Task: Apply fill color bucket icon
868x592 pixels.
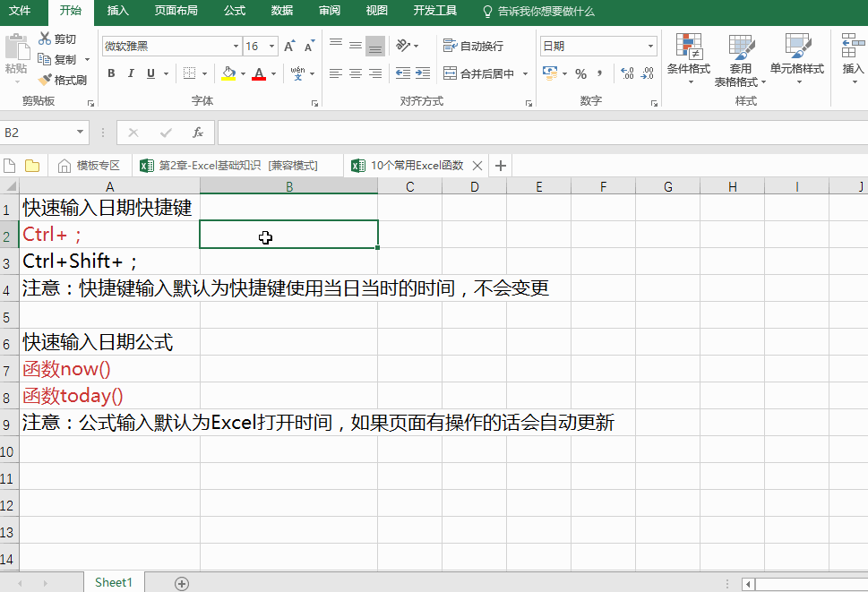Action: (228, 73)
